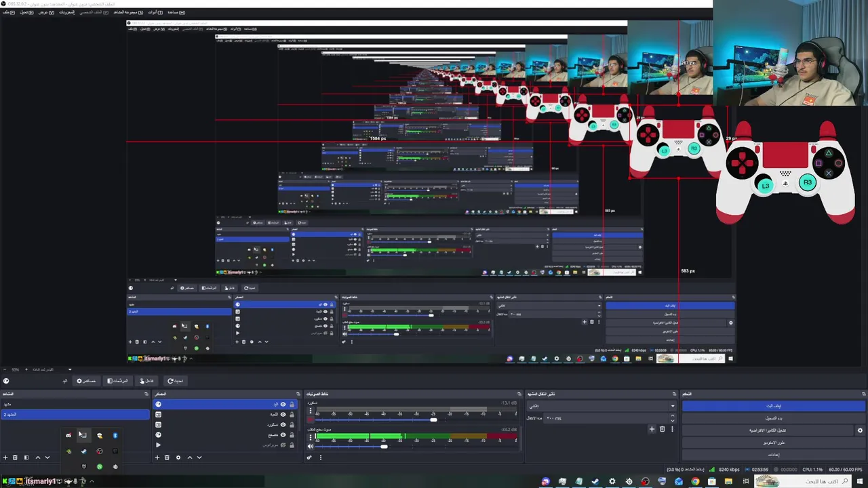
Task: Open the ملف (F) menu
Action: click(8, 12)
